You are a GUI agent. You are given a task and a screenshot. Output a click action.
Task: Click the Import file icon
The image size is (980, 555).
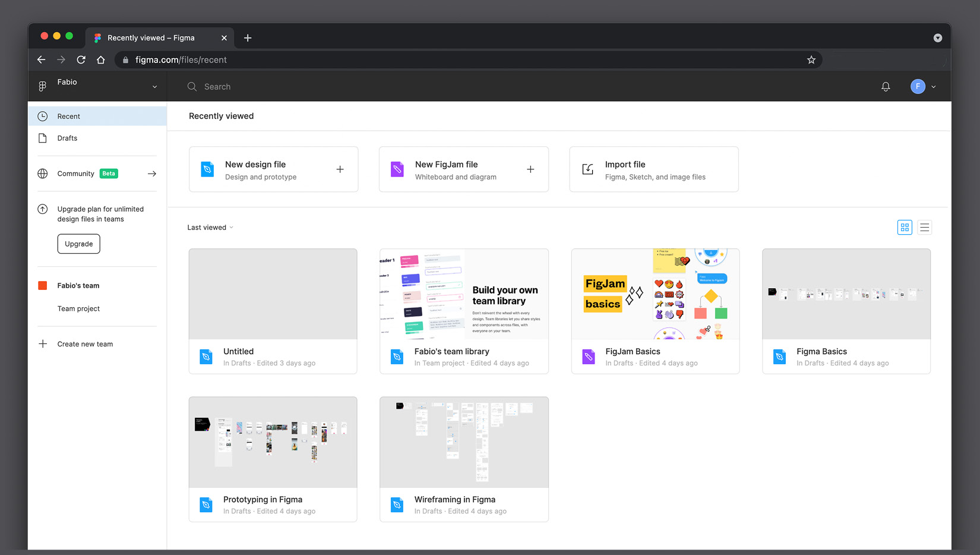[587, 169]
